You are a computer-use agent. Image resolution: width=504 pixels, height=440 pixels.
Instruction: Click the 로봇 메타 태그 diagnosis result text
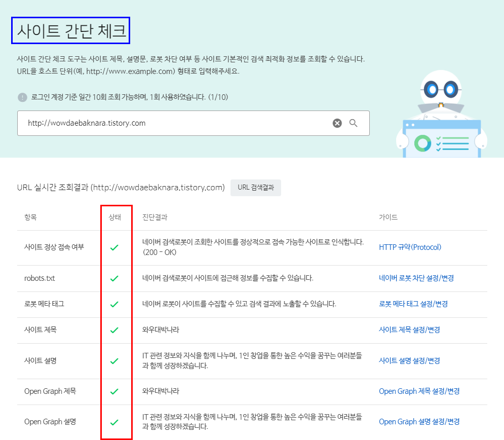[x=239, y=304]
